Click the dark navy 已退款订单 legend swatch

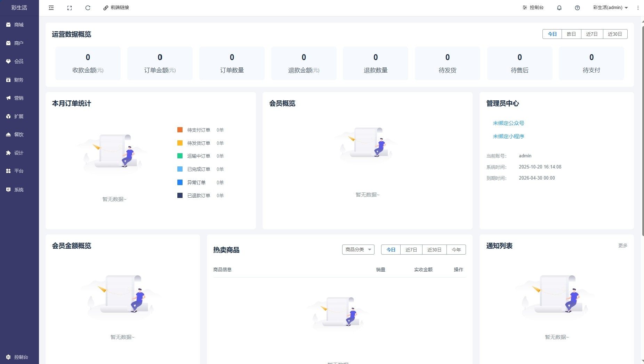point(180,196)
